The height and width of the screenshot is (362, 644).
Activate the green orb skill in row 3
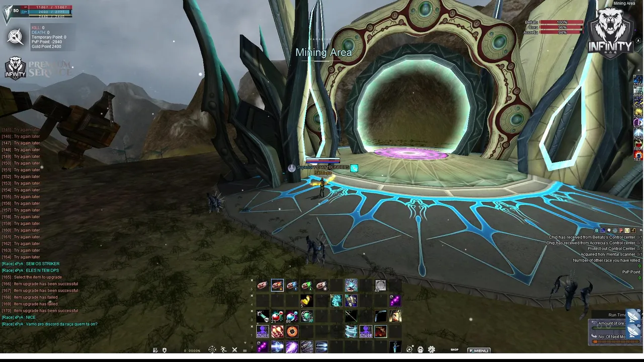(307, 316)
